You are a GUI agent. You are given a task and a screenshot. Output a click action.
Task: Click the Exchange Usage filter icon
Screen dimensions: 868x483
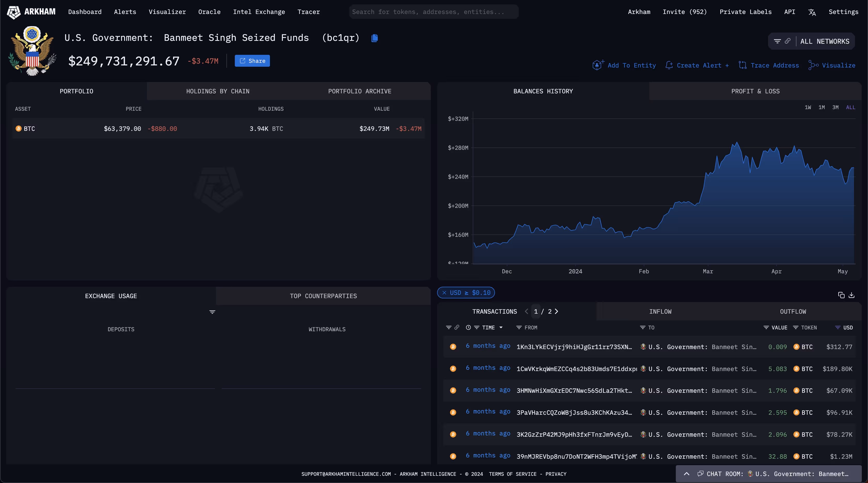(212, 312)
